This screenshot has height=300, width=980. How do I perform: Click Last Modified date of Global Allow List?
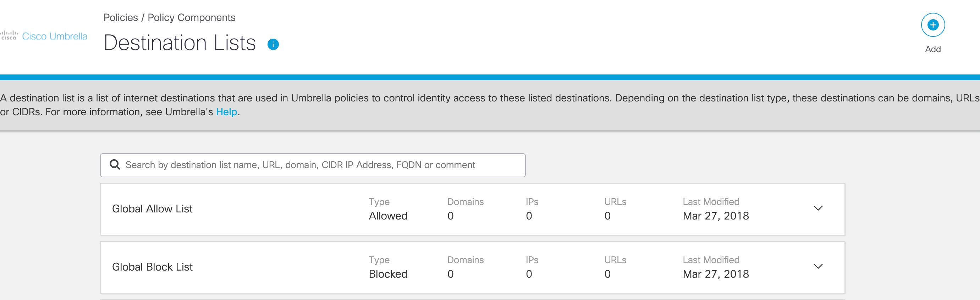[x=715, y=216]
